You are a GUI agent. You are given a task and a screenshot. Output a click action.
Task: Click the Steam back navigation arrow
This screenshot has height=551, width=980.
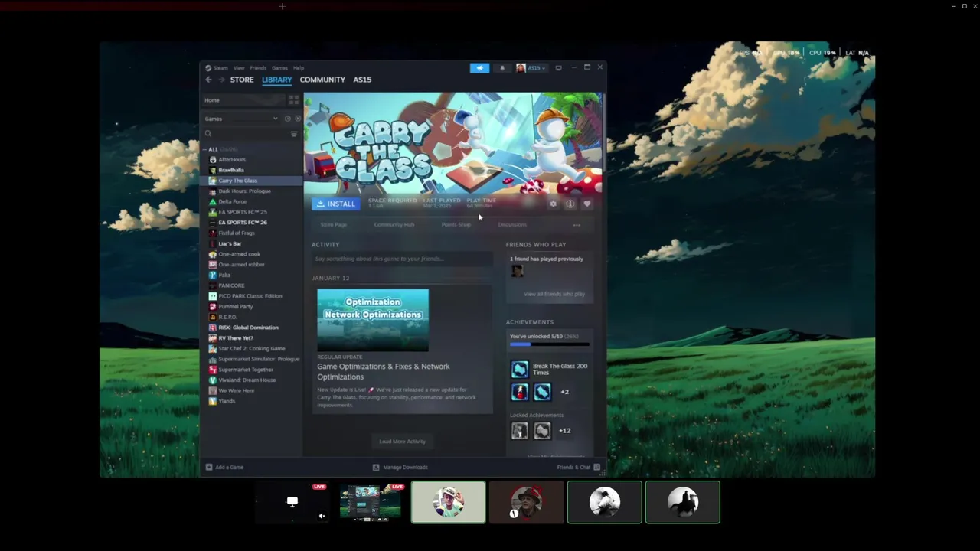click(x=208, y=80)
